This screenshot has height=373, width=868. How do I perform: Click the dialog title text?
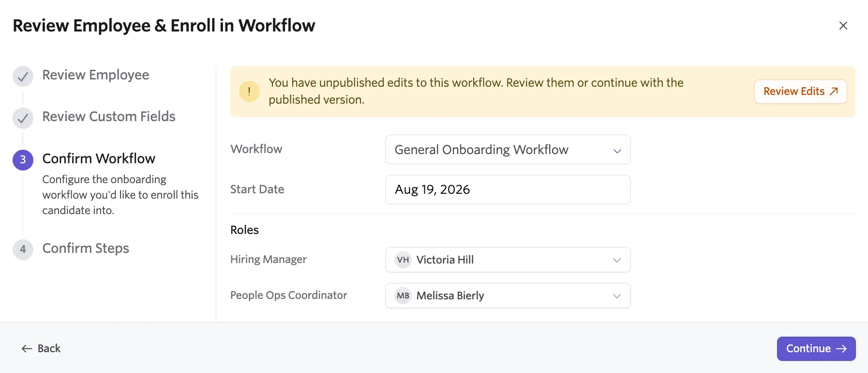(164, 26)
